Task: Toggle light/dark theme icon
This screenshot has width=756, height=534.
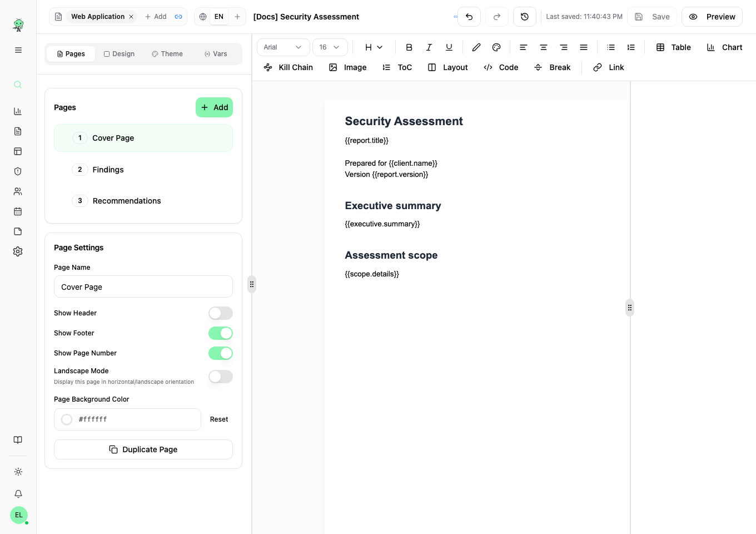Action: tap(18, 472)
